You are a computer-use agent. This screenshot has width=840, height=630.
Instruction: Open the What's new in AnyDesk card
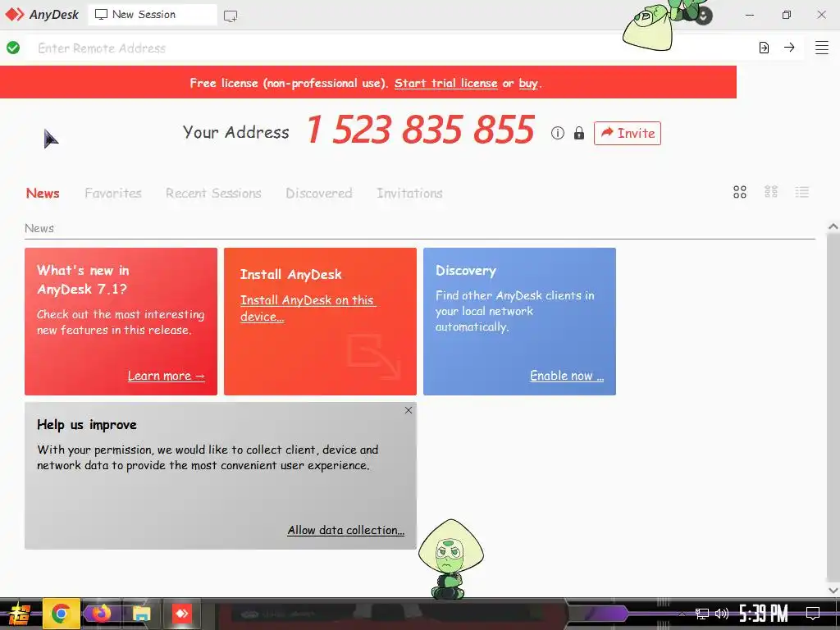point(121,322)
